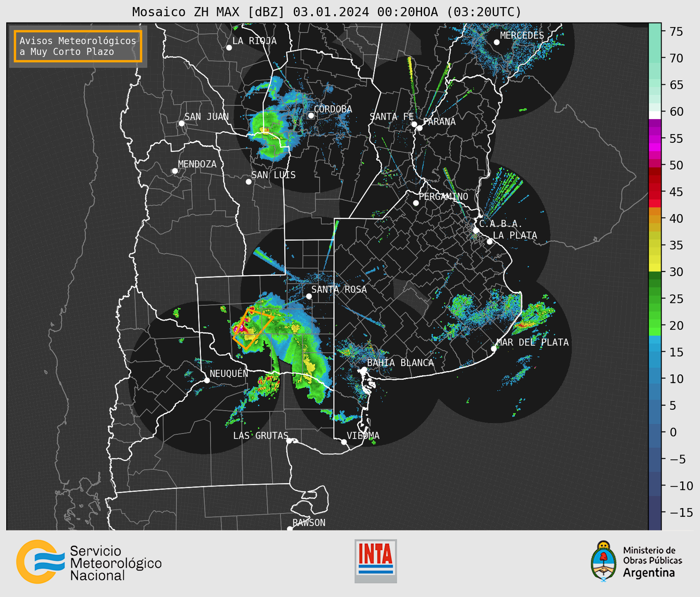The width and height of the screenshot is (700, 597).
Task: Pick the Neuquén city marker dot
Action: tap(207, 380)
